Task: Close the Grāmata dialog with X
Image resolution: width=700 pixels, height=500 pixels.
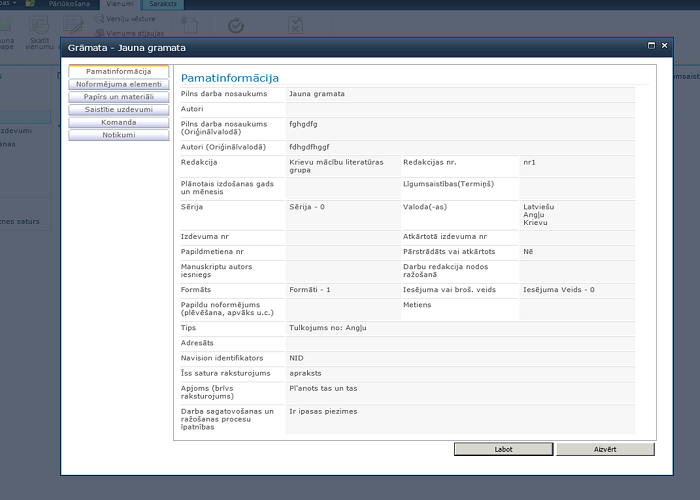Action: click(664, 46)
